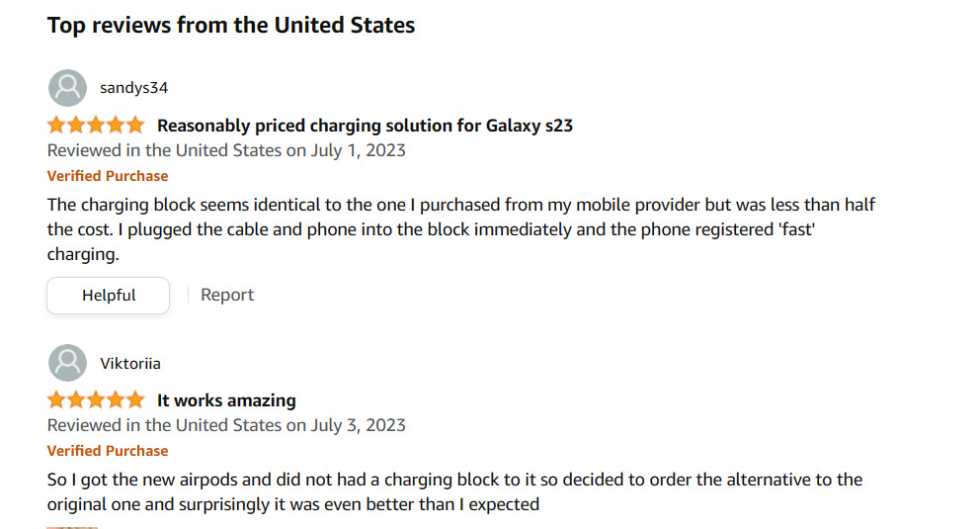Open the "It works amazing" review title
Viewport: 980px width, 529px height.
pyautogui.click(x=226, y=400)
